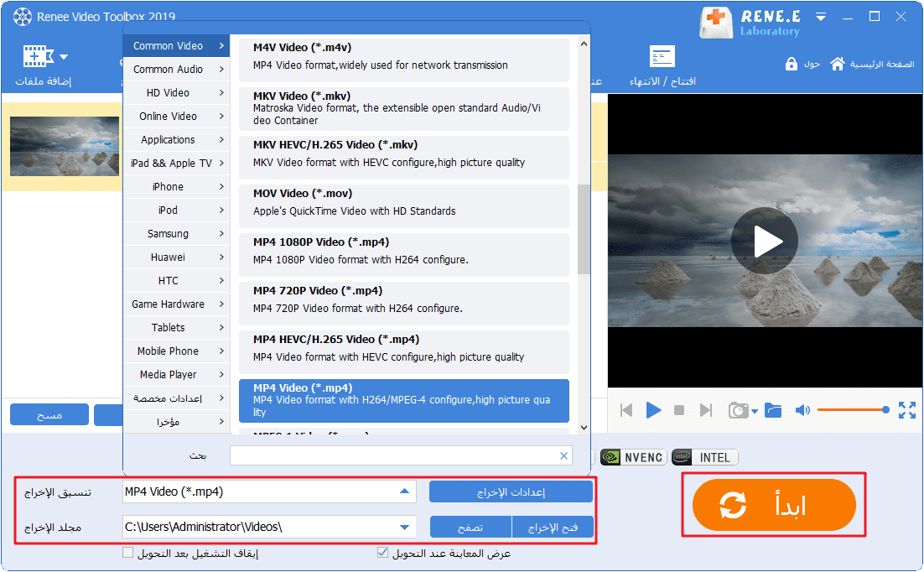
Task: Click the opening/ending titles icon
Action: point(662,56)
